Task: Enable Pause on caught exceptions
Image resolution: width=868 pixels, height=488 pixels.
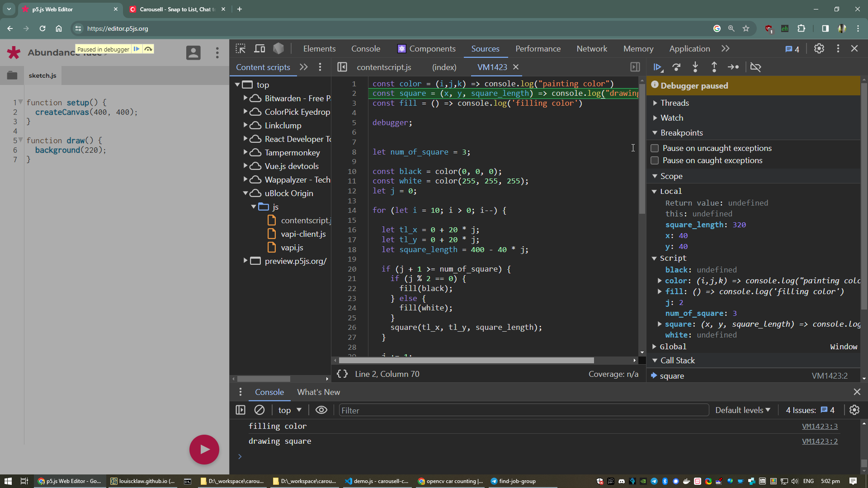Action: point(655,160)
